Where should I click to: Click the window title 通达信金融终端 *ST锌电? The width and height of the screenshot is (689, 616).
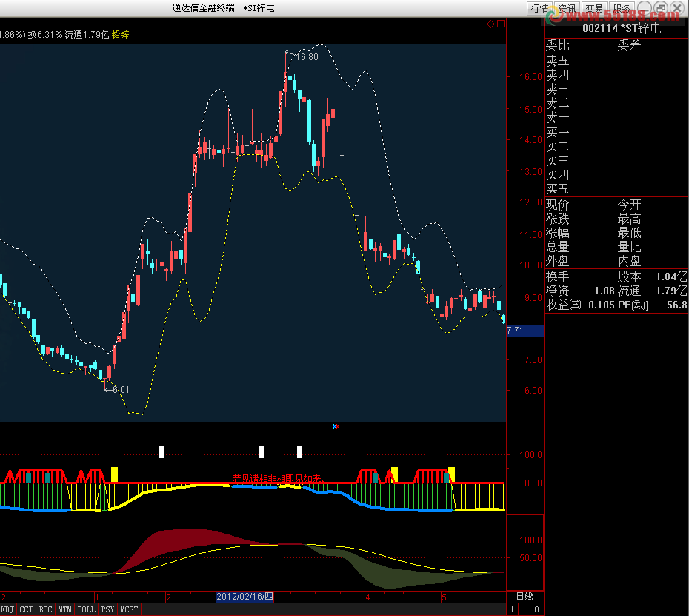click(223, 8)
